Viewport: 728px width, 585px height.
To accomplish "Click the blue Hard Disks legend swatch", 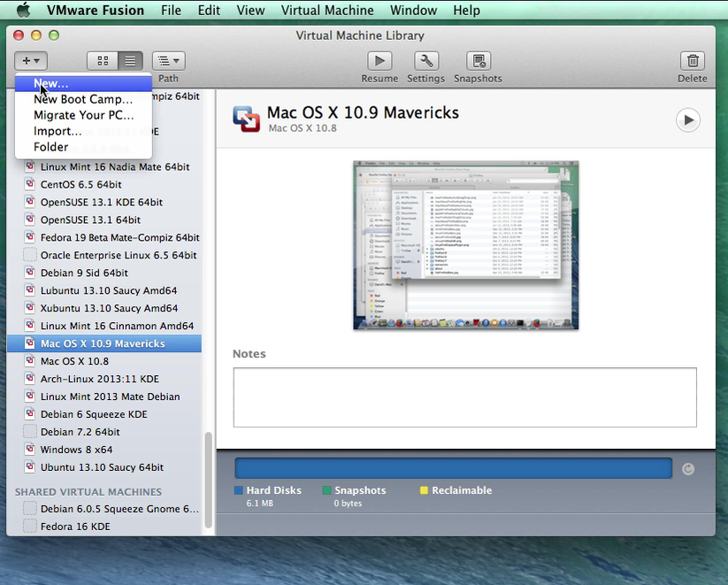I will pos(239,490).
